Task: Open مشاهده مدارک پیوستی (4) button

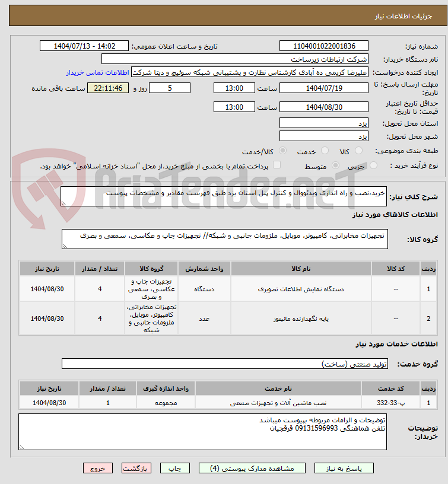Action: pyautogui.click(x=252, y=468)
